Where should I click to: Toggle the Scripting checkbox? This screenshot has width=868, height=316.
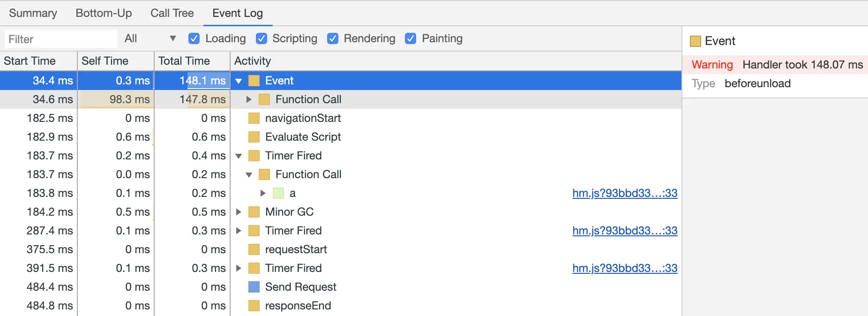[x=262, y=38]
